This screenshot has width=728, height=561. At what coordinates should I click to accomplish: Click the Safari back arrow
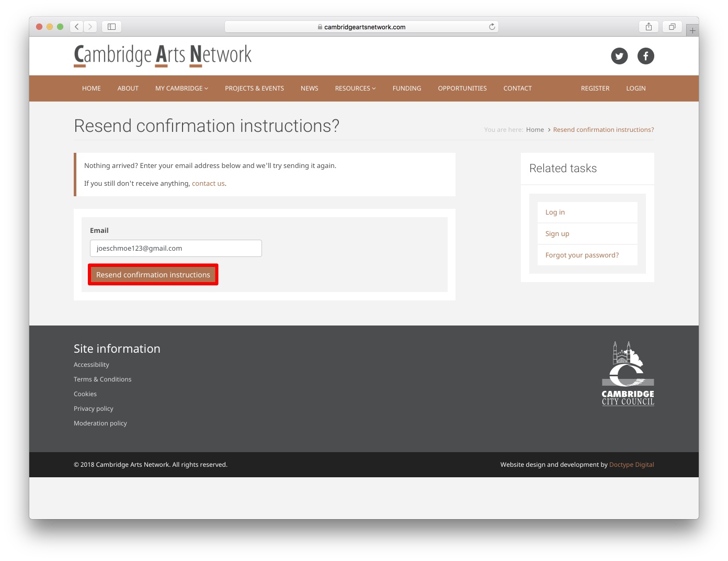[x=77, y=27]
